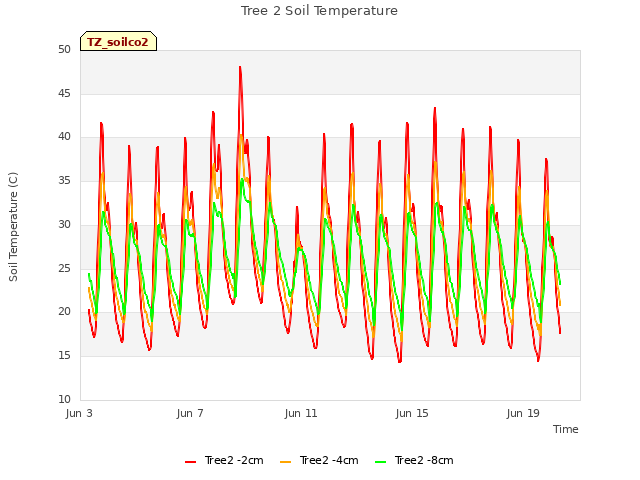The height and width of the screenshot is (480, 640).
Task: Toggle the Tree2 -2cm legend entry
Action: point(224,460)
